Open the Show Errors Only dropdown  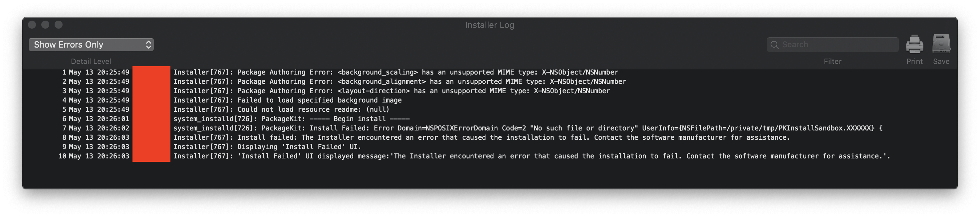click(91, 45)
